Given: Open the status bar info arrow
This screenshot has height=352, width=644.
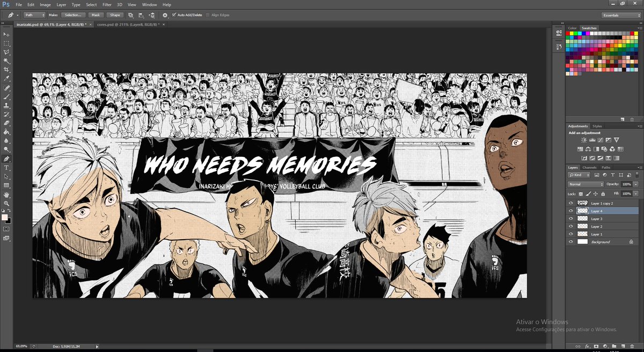Looking at the screenshot, I should 97,347.
